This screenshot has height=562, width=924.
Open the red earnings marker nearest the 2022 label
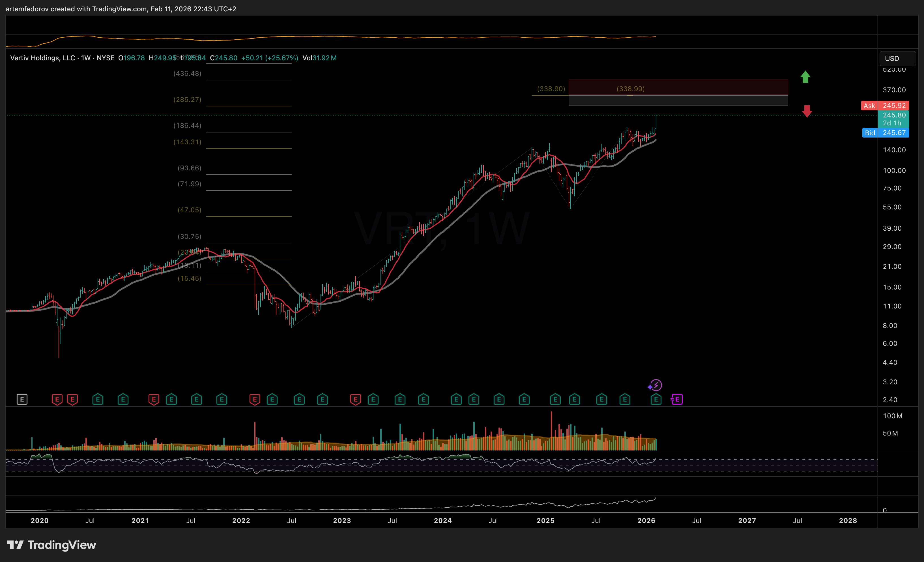(255, 399)
